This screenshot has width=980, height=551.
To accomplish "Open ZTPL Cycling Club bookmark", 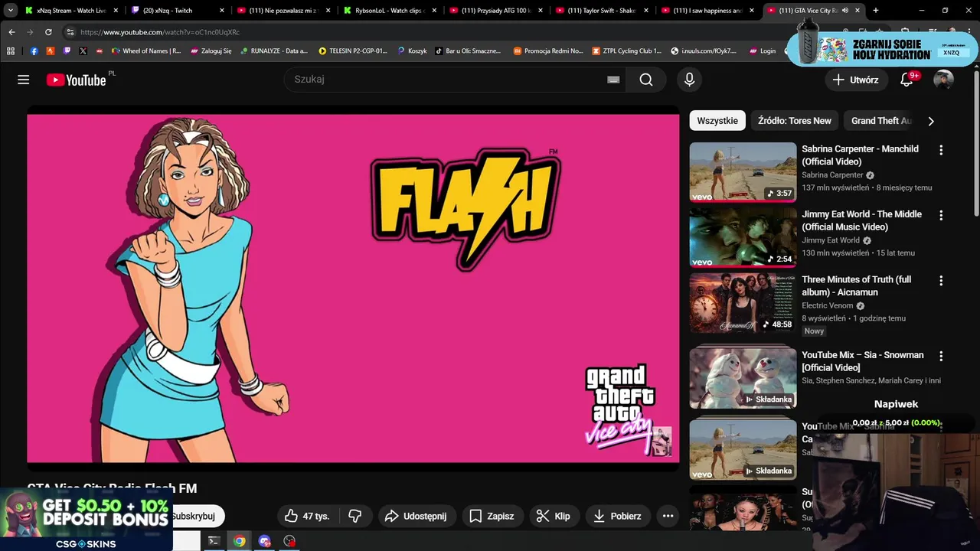I will tap(627, 51).
